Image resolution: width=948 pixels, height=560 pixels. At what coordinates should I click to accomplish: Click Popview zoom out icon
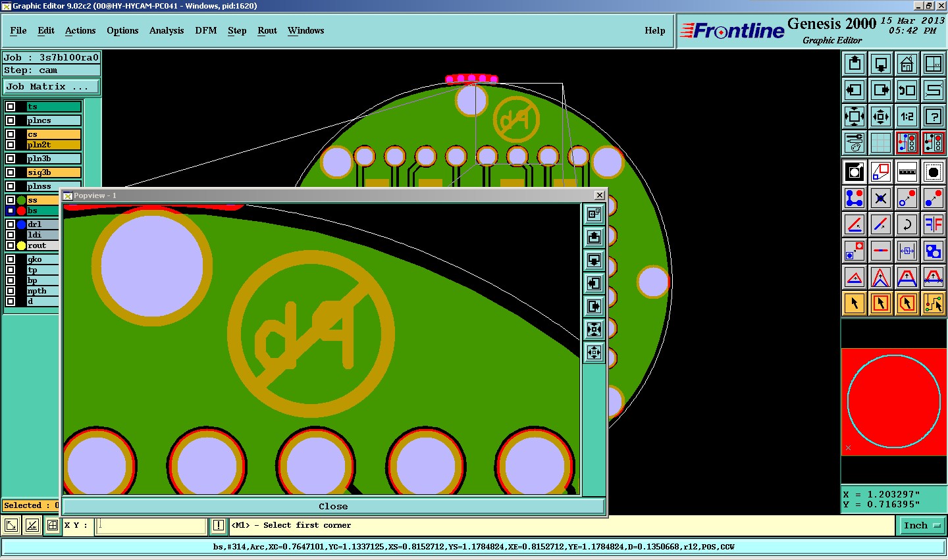[594, 352]
